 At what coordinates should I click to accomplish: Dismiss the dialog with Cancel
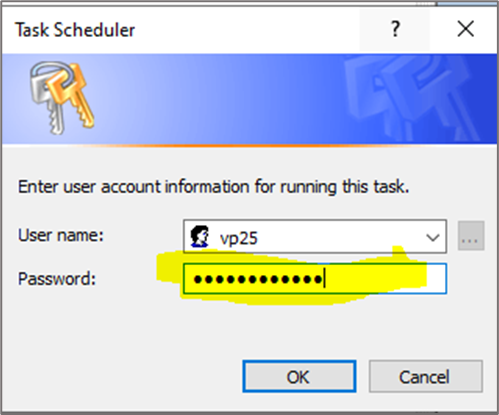click(426, 376)
